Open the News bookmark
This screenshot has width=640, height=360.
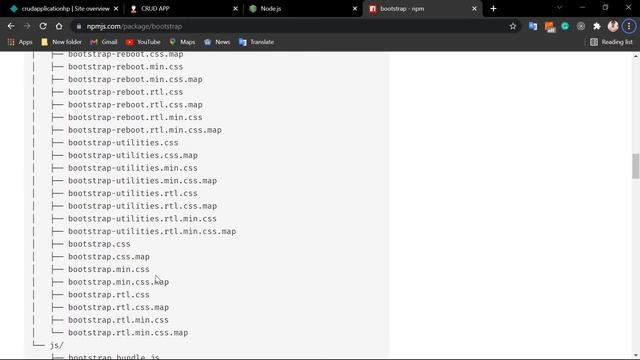(x=217, y=42)
